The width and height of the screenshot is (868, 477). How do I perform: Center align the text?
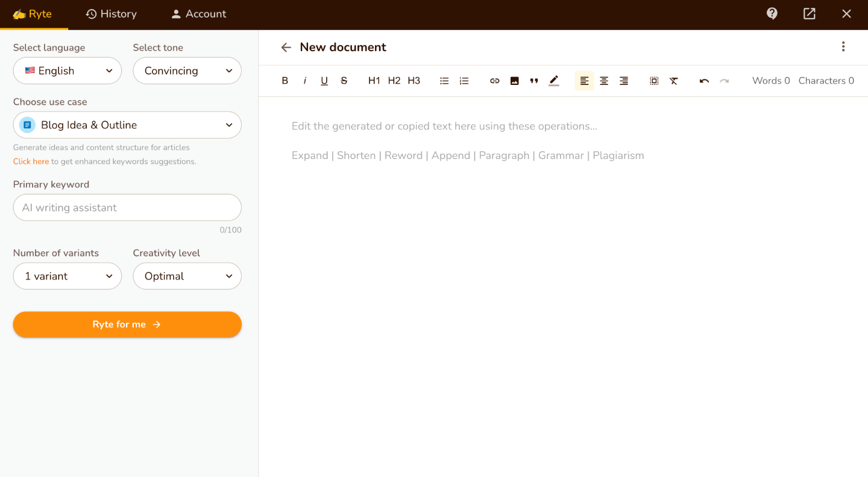pyautogui.click(x=604, y=81)
